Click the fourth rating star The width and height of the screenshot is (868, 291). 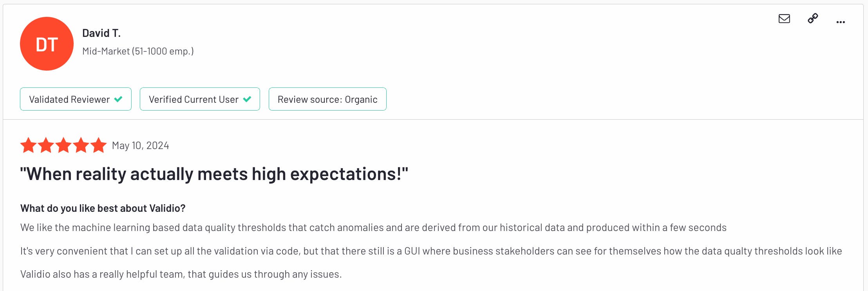tap(81, 145)
